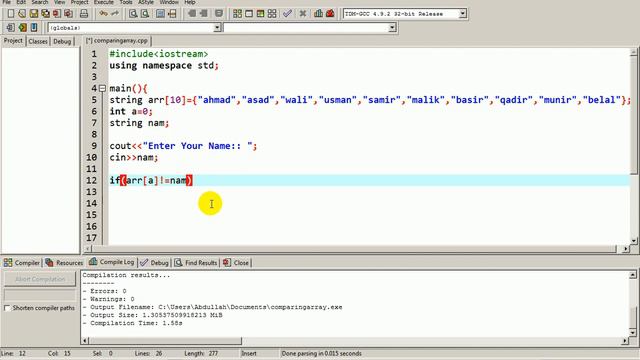Click the Profile Analysis chart icon
Viewport: 640px width, 360px height.
click(x=318, y=13)
